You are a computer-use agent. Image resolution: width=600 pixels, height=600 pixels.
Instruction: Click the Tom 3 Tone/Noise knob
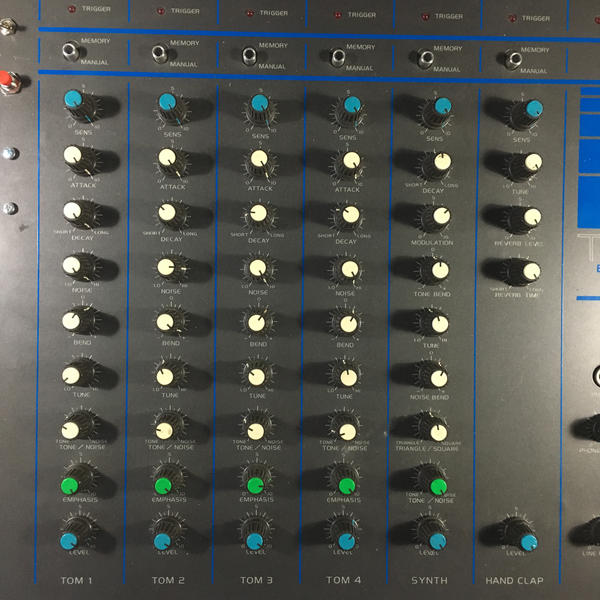point(256,431)
